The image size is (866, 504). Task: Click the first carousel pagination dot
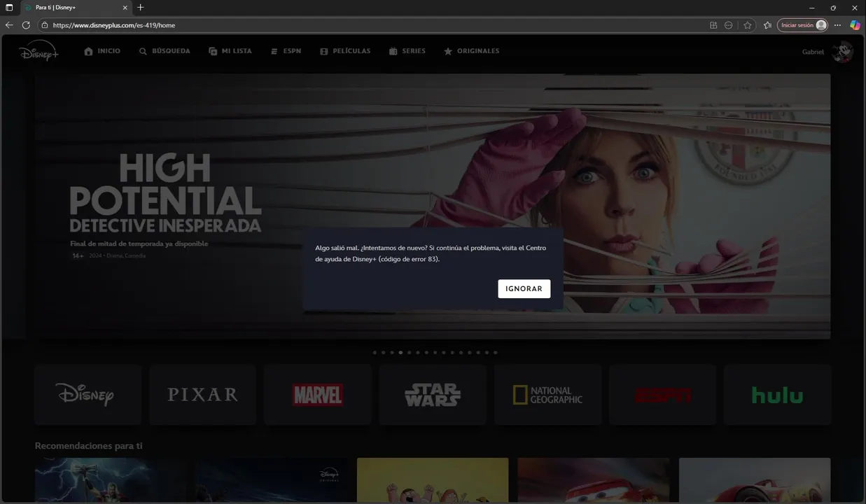375,353
